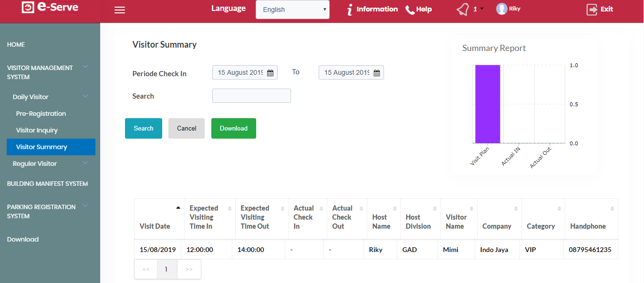The image size is (644, 283).
Task: Click the Riky user avatar
Action: (501, 9)
